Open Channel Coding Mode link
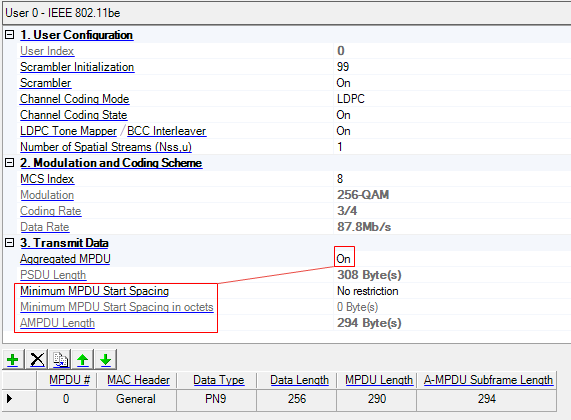 point(74,99)
